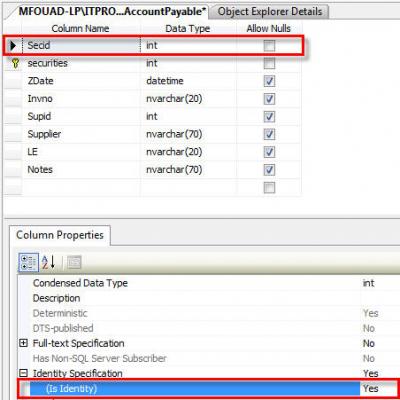Uncheck Allow Nulls for ZDate

point(269,81)
